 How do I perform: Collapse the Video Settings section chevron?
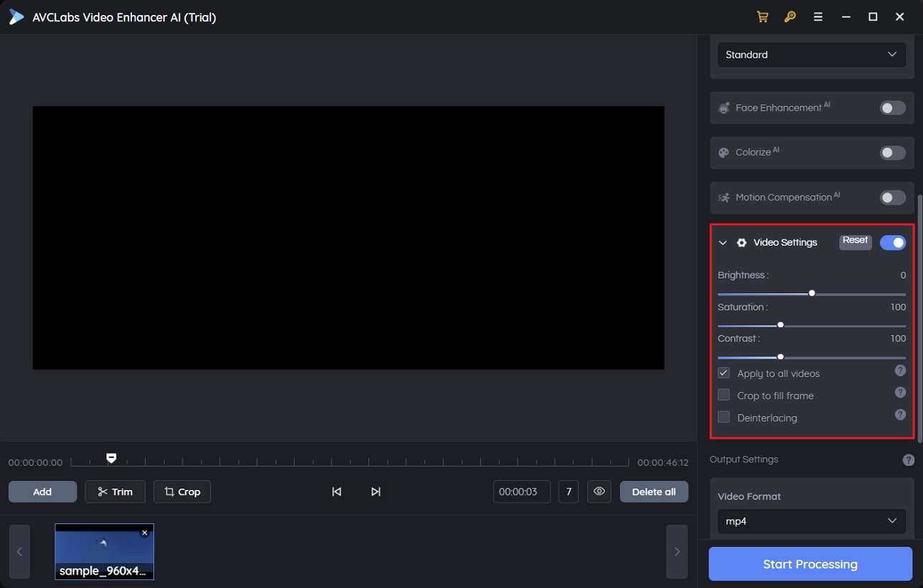(x=723, y=242)
